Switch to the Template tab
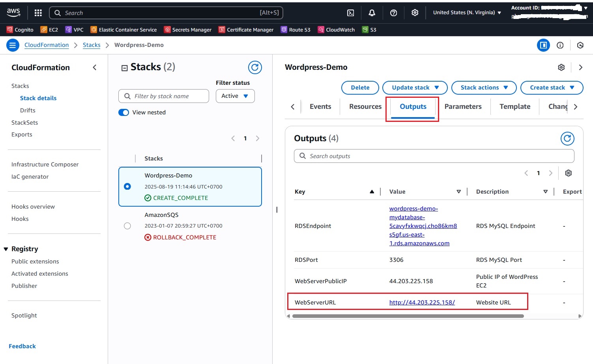 click(x=514, y=106)
